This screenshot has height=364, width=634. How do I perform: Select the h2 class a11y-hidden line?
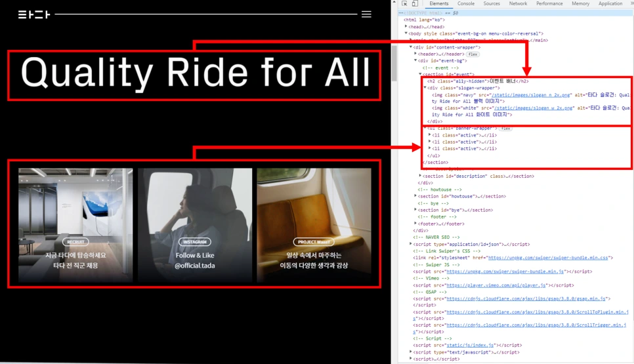coord(478,81)
